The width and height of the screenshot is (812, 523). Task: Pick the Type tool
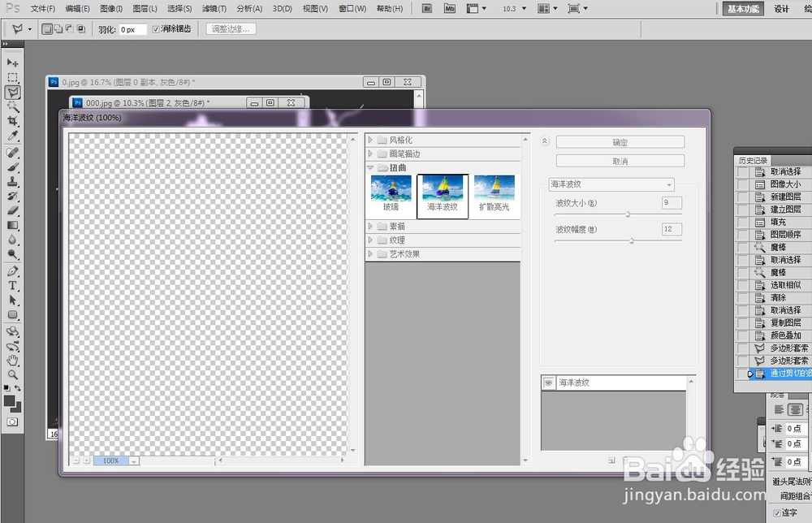(x=12, y=286)
